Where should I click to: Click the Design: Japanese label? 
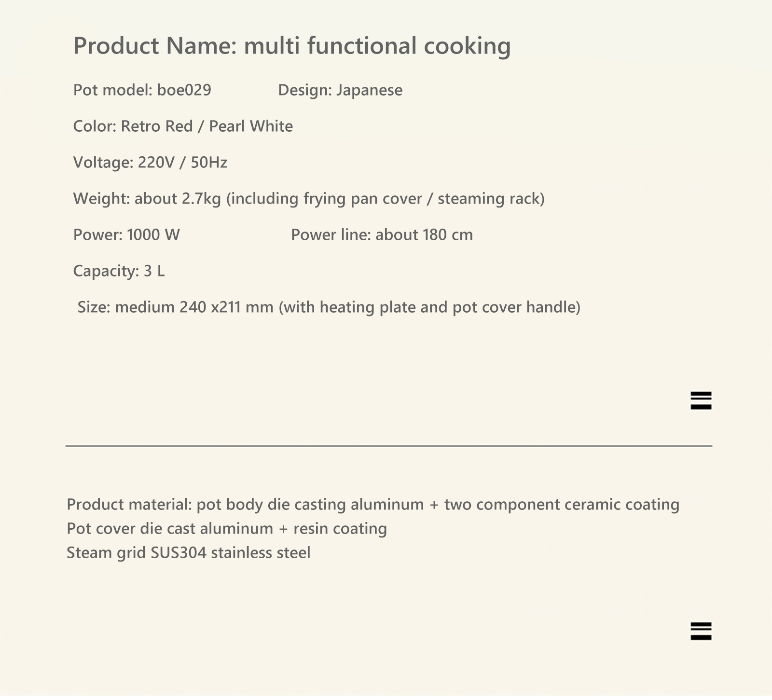click(x=340, y=90)
